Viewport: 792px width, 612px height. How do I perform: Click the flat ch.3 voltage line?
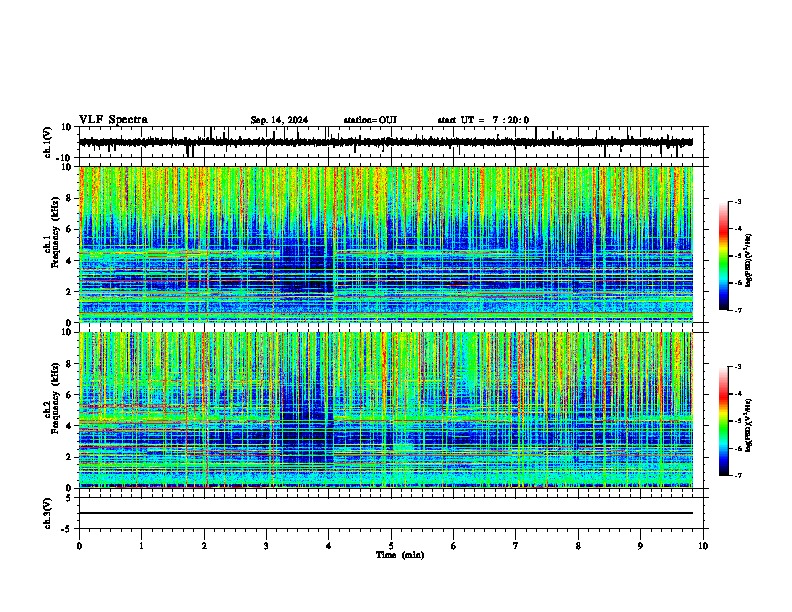385,513
